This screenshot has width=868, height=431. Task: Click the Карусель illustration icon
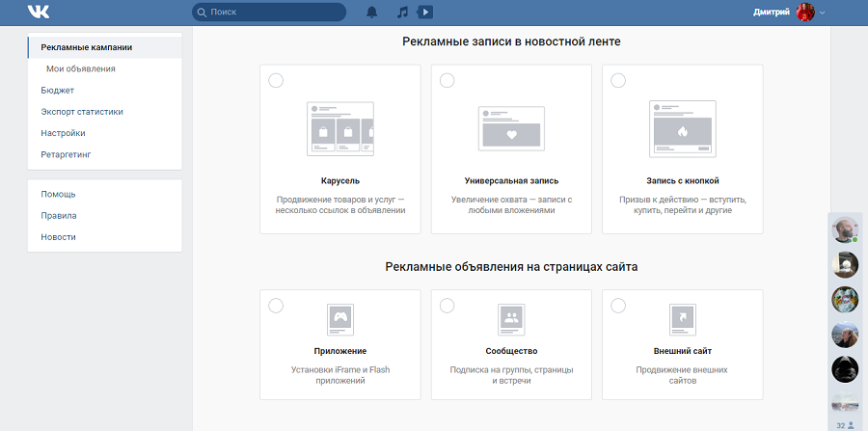click(339, 128)
